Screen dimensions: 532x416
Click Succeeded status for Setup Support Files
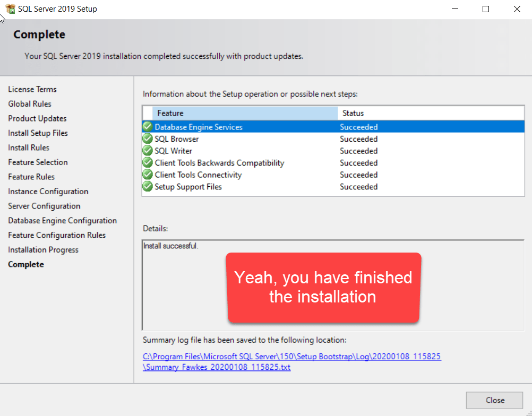pyautogui.click(x=358, y=186)
